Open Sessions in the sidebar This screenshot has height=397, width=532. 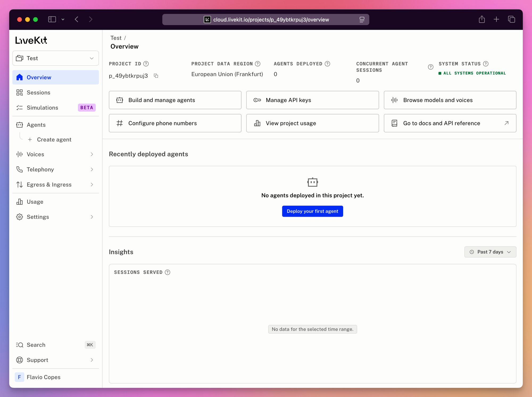click(56, 93)
